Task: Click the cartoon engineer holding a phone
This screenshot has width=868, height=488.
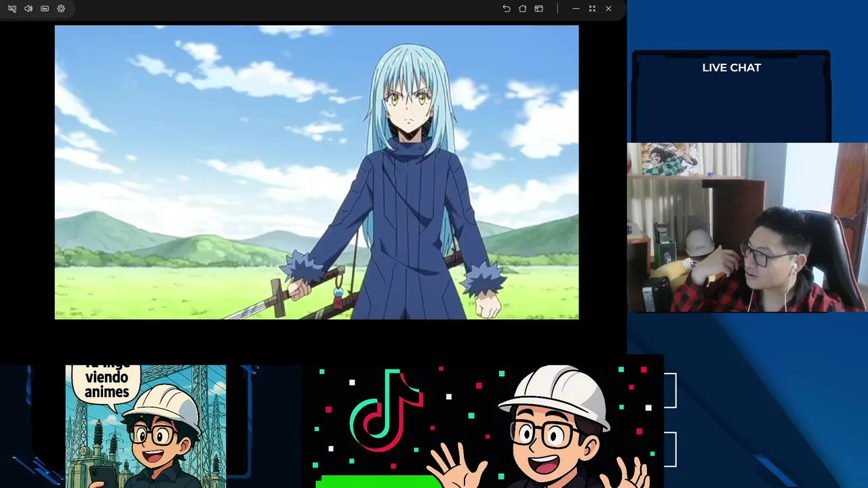Action: [155, 437]
